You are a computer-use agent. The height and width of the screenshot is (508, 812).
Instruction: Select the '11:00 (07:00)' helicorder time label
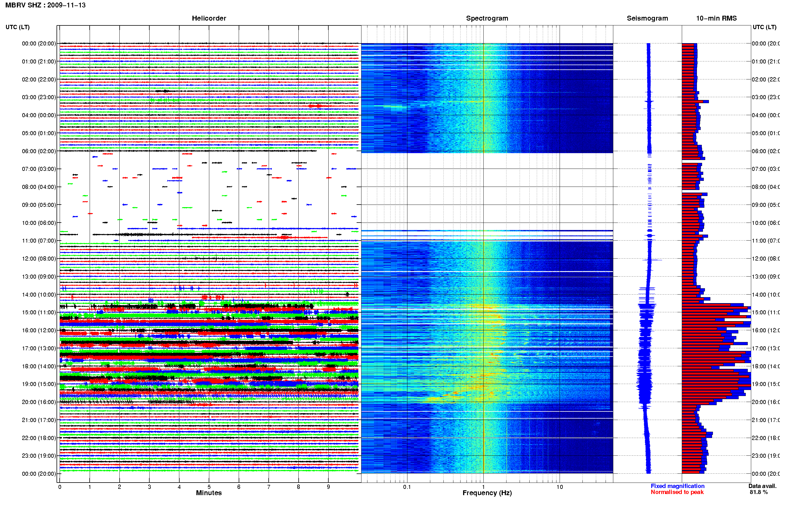[39, 241]
